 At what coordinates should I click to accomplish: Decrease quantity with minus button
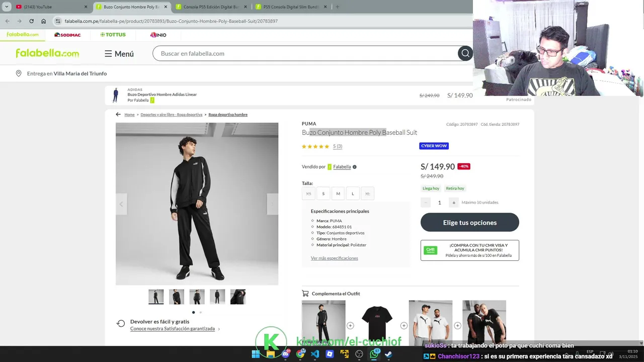(425, 203)
